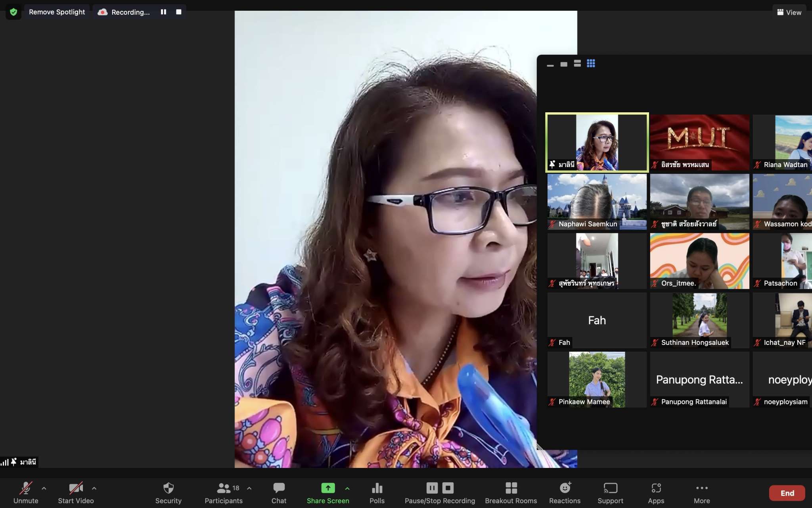This screenshot has height=508, width=812.
Task: Expand video options arrow beside Start Video
Action: 94,488
